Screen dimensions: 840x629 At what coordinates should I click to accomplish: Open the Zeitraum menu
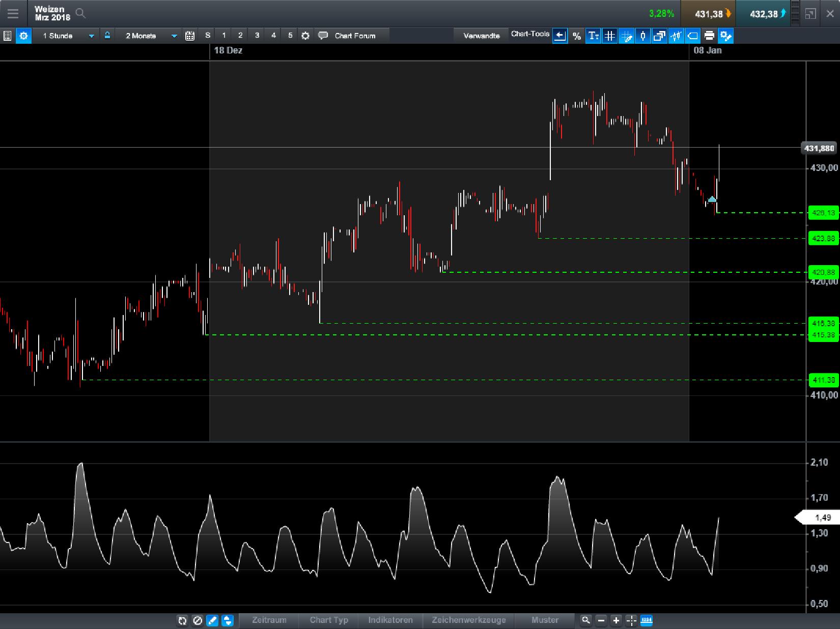coord(269,620)
